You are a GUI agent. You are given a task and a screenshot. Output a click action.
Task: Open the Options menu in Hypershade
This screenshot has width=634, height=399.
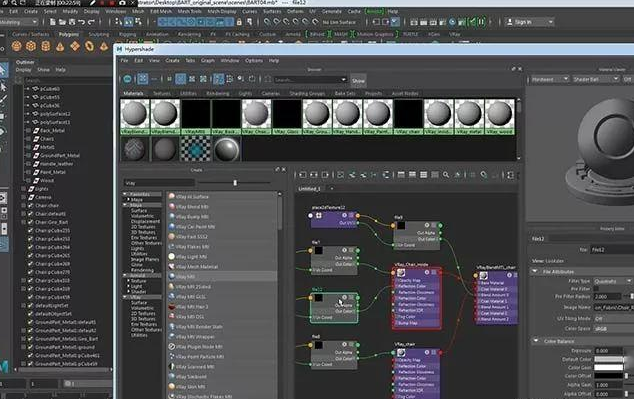pyautogui.click(x=254, y=61)
